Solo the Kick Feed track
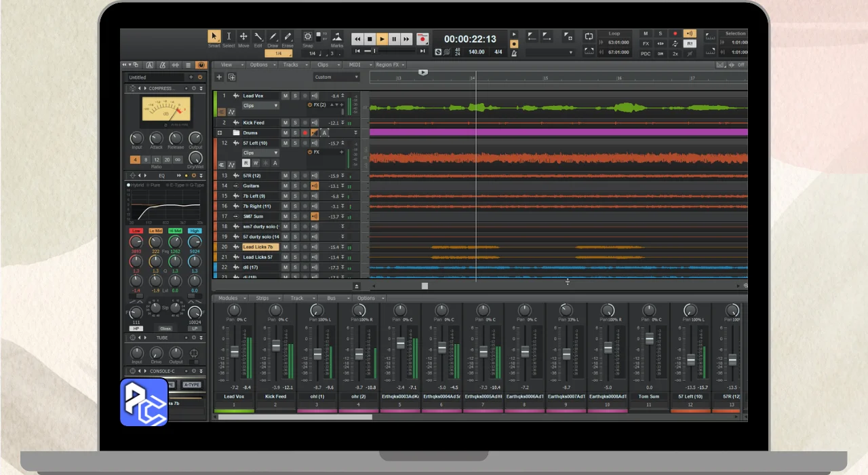This screenshot has height=475, width=868. coord(295,123)
